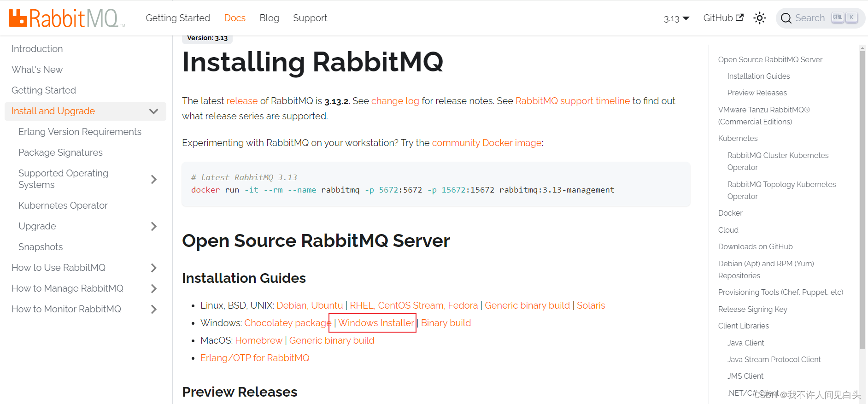The width and height of the screenshot is (868, 404).
Task: Open the Windows Installer link
Action: (376, 323)
